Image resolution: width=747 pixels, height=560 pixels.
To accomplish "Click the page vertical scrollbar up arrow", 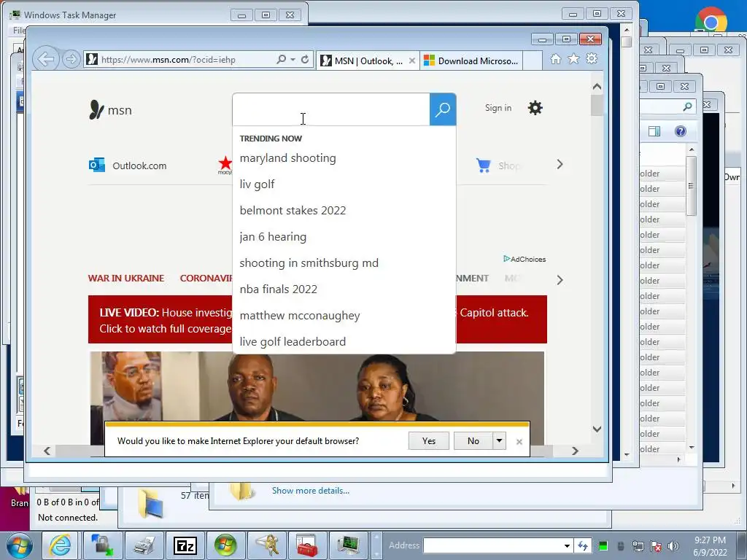I will tap(597, 87).
